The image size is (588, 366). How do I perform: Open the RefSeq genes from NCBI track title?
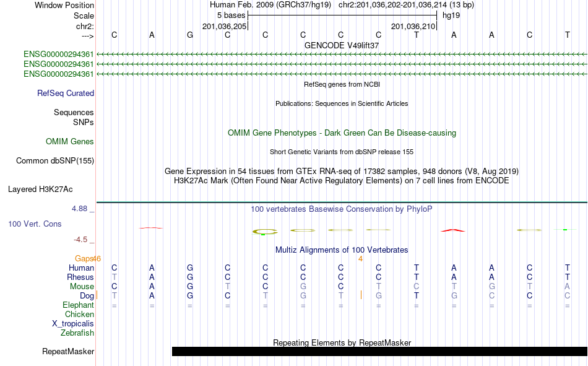tap(342, 84)
